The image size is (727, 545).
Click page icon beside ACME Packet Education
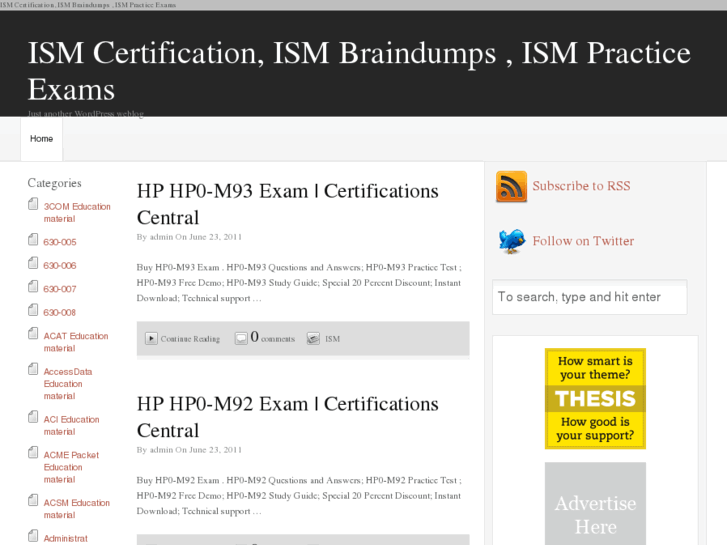tap(33, 453)
